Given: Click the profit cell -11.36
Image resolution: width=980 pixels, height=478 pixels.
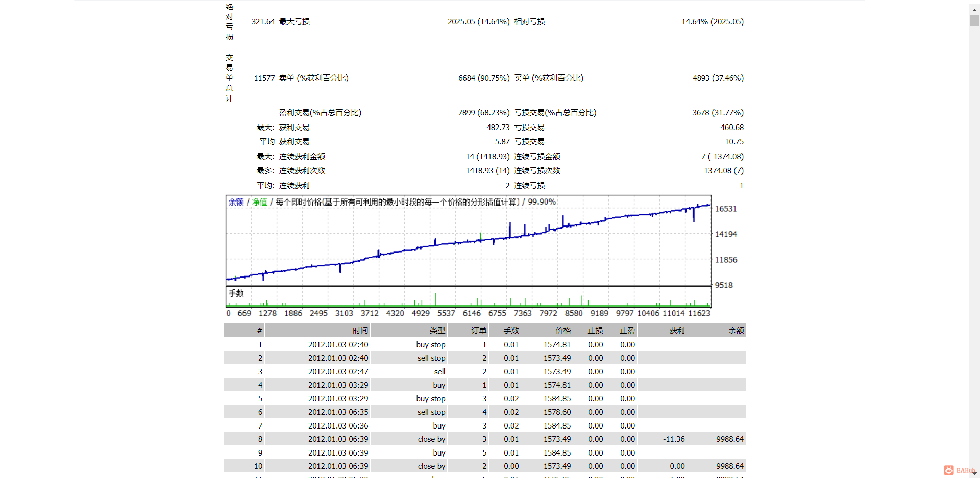Looking at the screenshot, I should pyautogui.click(x=674, y=439).
